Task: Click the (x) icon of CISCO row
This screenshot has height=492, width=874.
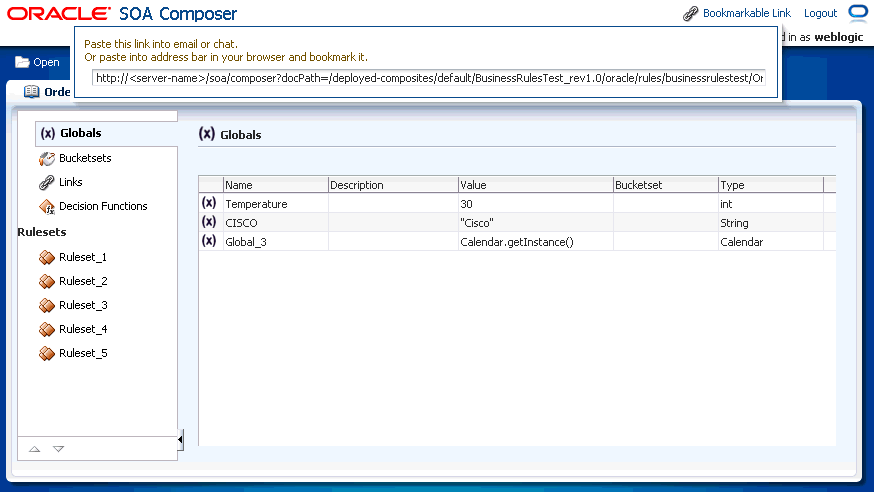Action: pos(209,222)
